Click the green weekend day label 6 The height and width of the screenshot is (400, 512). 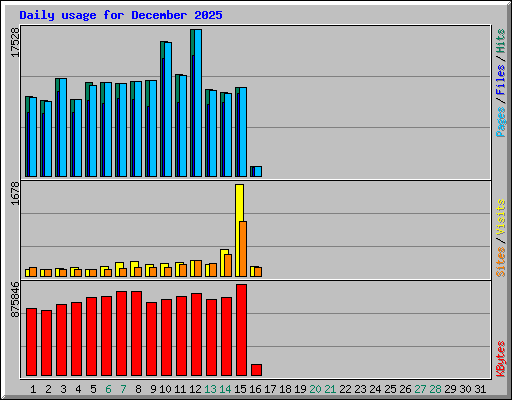[x=108, y=389]
